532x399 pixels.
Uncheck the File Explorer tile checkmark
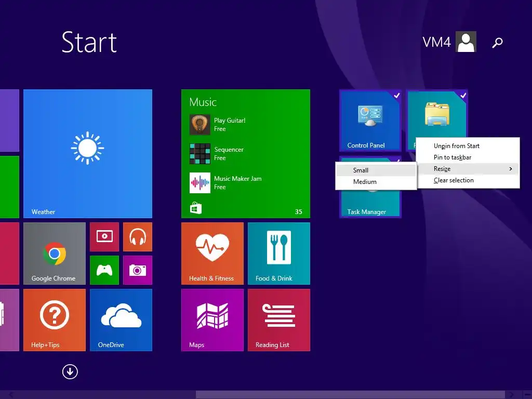click(x=463, y=96)
